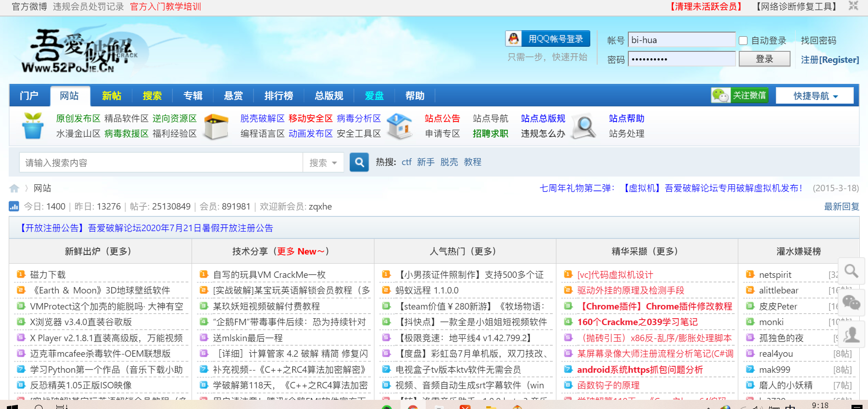Click the 帐号 username input field
Screen dimensions: 868x409
tap(681, 40)
